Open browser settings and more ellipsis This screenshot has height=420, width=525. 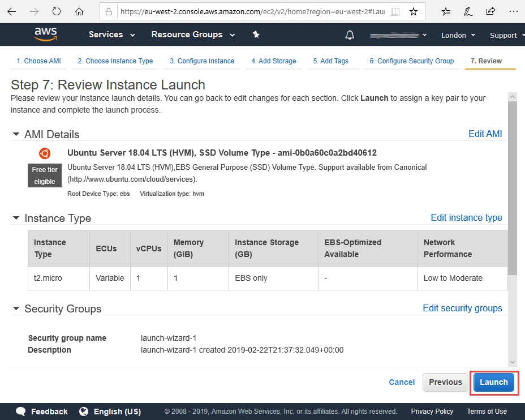pos(513,12)
